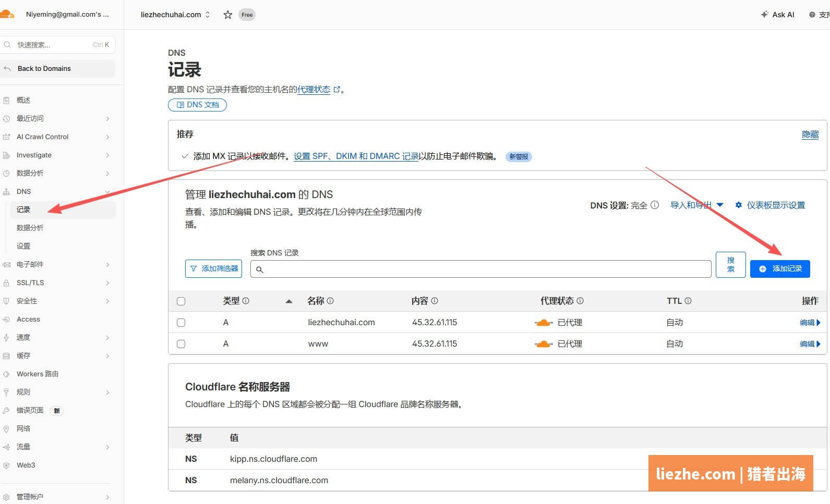830x504 pixels.
Task: Click the info icon next to 代理状态
Action: click(580, 301)
